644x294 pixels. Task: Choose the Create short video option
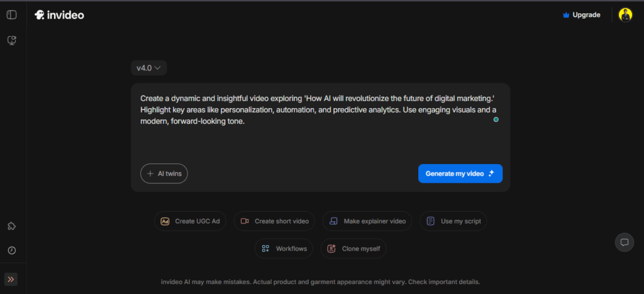[274, 221]
